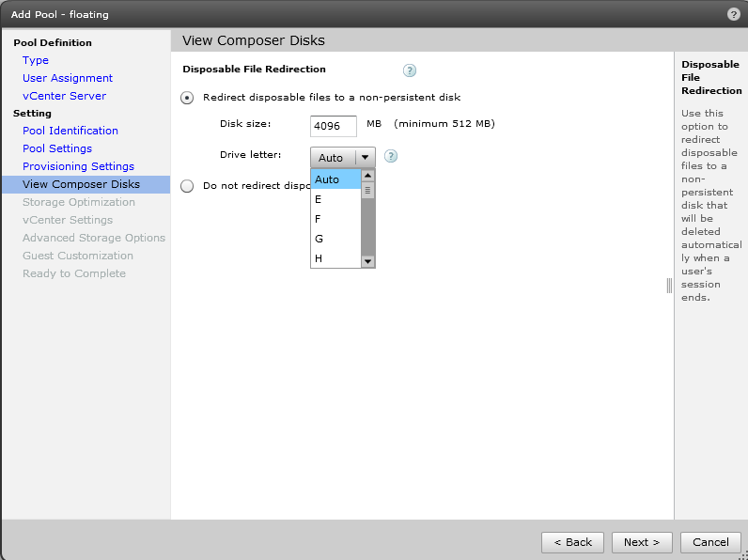The height and width of the screenshot is (560, 748).
Task: Click Advanced Storage Options step
Action: [x=94, y=238]
